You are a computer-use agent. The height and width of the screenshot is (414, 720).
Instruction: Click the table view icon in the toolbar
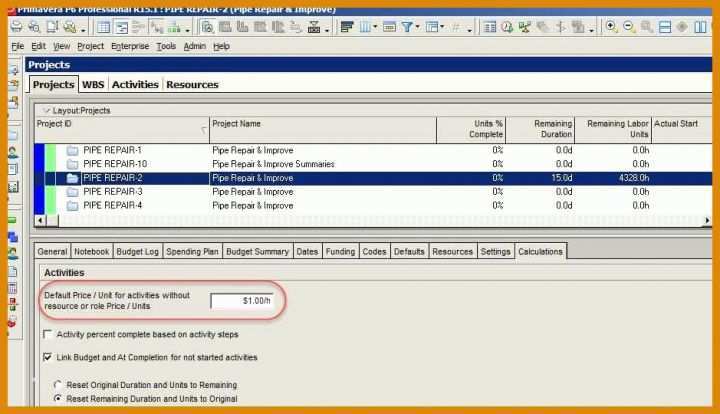[104, 27]
